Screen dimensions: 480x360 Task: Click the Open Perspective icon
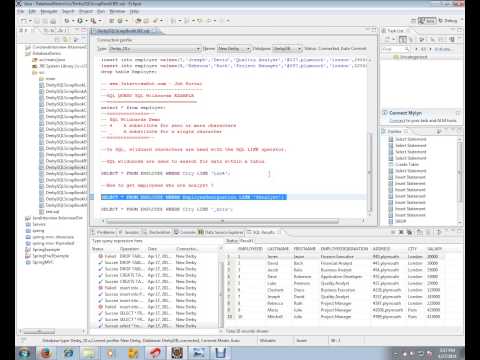(413, 21)
